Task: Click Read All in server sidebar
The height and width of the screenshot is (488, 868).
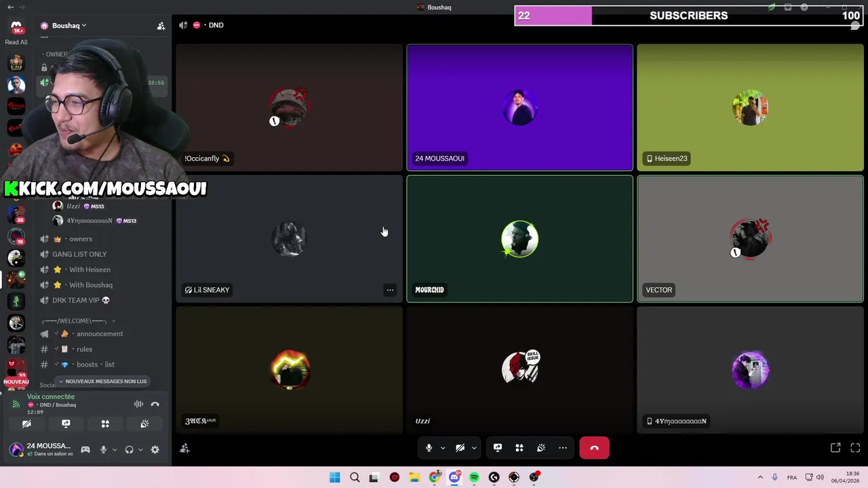Action: tap(16, 42)
